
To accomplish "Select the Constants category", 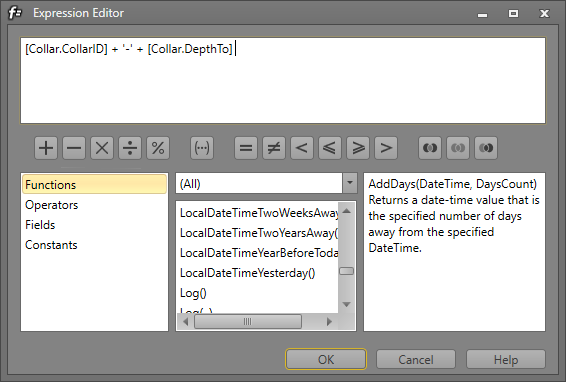I will click(x=94, y=245).
